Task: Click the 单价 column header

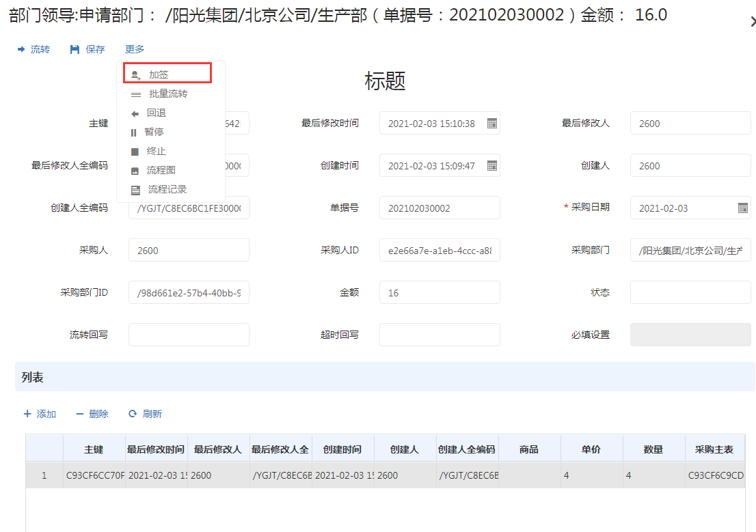Action: point(591,449)
